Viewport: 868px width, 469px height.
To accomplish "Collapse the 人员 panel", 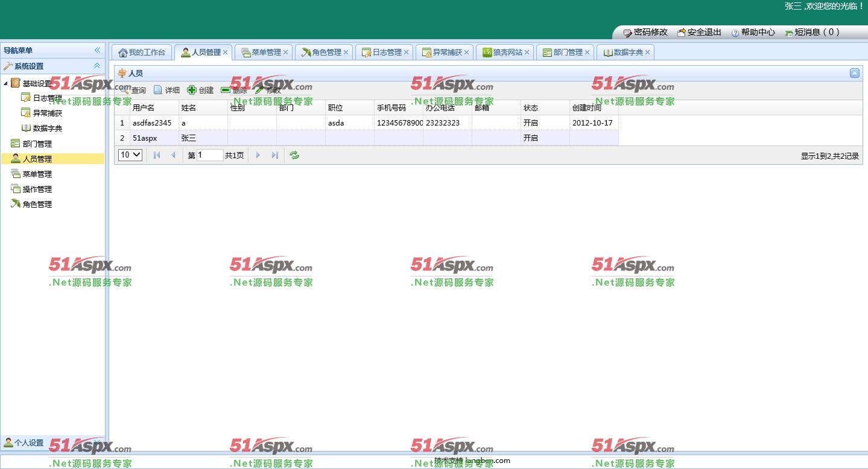I will click(x=854, y=73).
